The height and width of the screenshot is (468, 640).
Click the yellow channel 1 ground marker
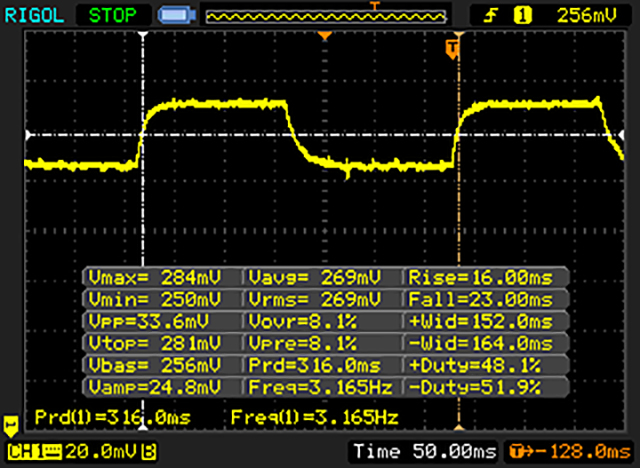pyautogui.click(x=10, y=426)
